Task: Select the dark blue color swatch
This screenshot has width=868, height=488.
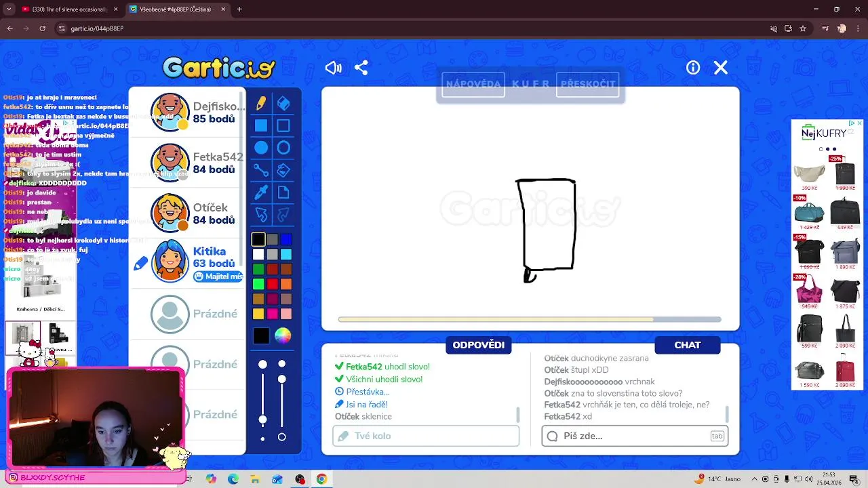Action: pyautogui.click(x=286, y=239)
